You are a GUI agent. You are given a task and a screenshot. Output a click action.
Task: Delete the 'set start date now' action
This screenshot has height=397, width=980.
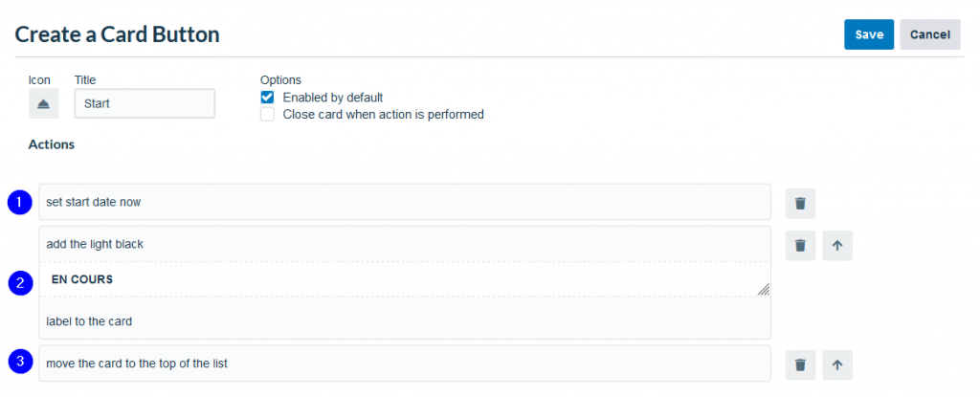point(801,204)
